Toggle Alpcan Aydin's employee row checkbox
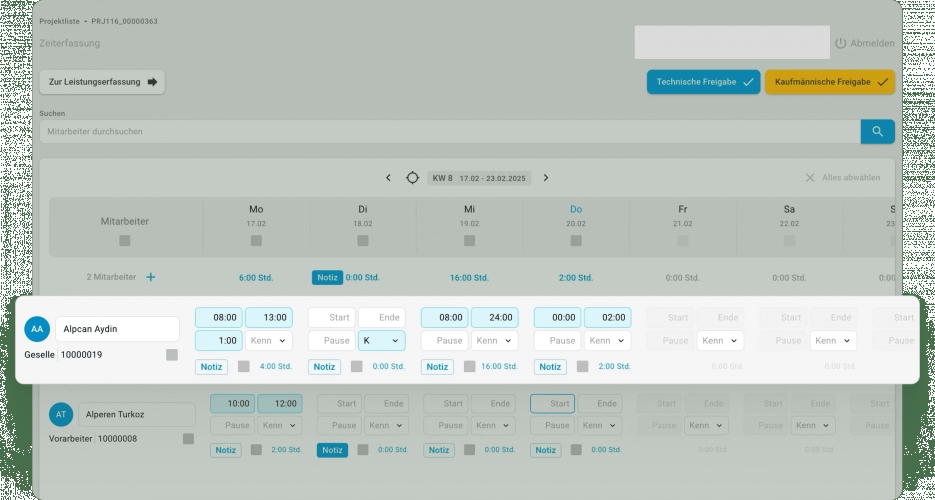 tap(172, 355)
